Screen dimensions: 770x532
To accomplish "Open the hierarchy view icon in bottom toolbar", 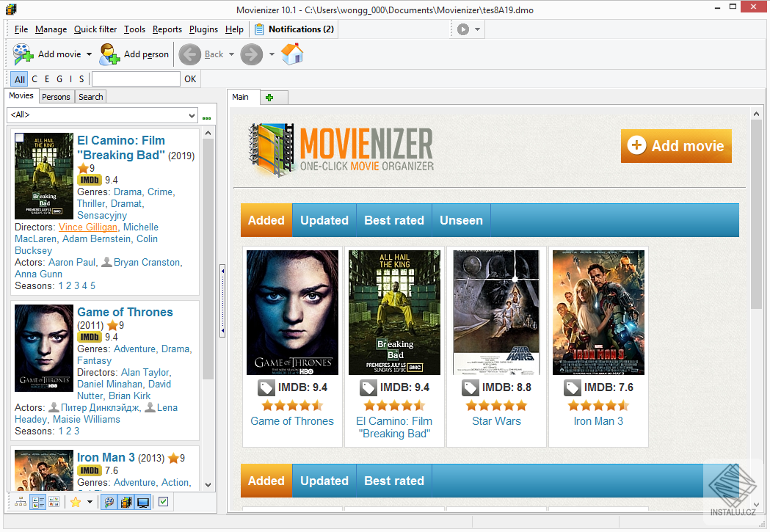I will click(x=20, y=502).
